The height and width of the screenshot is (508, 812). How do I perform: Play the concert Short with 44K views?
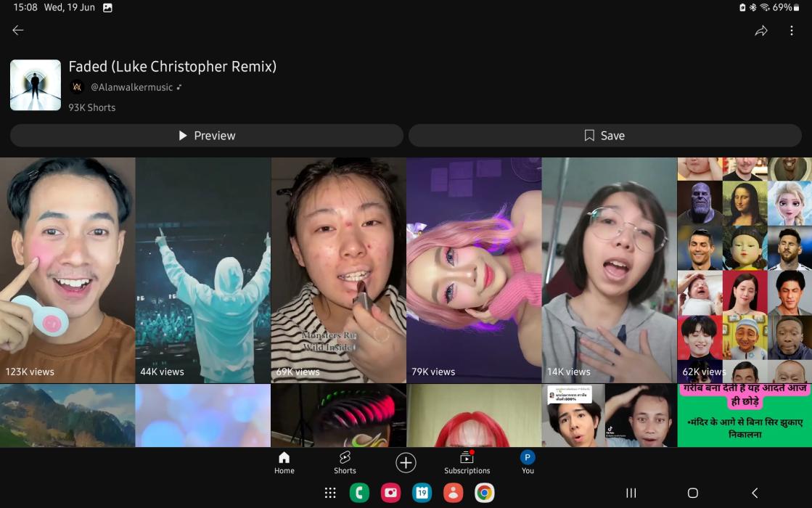click(x=203, y=270)
